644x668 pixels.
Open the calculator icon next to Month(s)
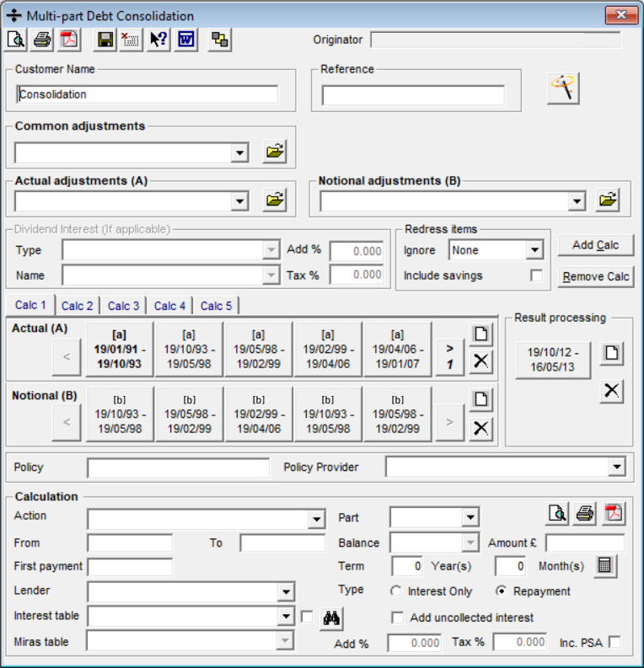pos(604,566)
